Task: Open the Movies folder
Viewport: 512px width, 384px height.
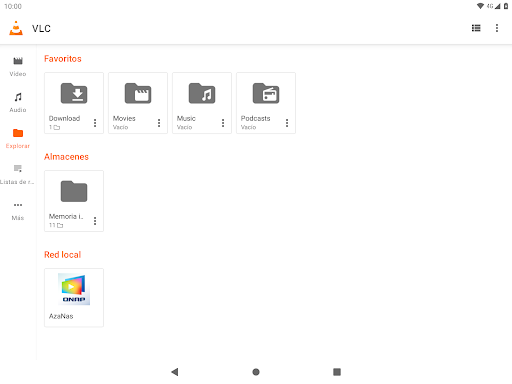Action: pyautogui.click(x=138, y=103)
